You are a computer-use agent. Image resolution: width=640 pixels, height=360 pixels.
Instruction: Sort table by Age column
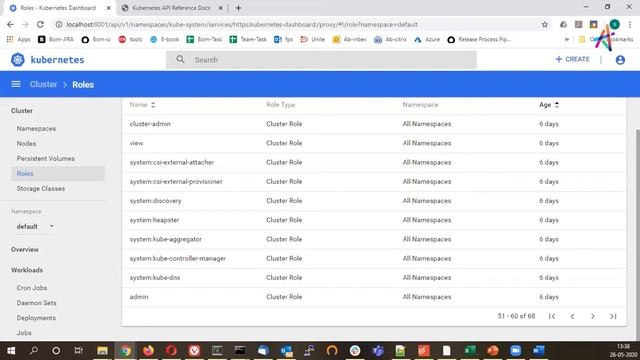tap(549, 105)
